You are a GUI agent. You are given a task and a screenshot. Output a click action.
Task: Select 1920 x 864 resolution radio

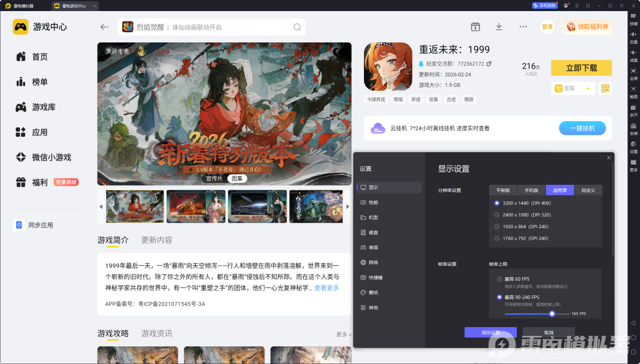click(x=497, y=226)
